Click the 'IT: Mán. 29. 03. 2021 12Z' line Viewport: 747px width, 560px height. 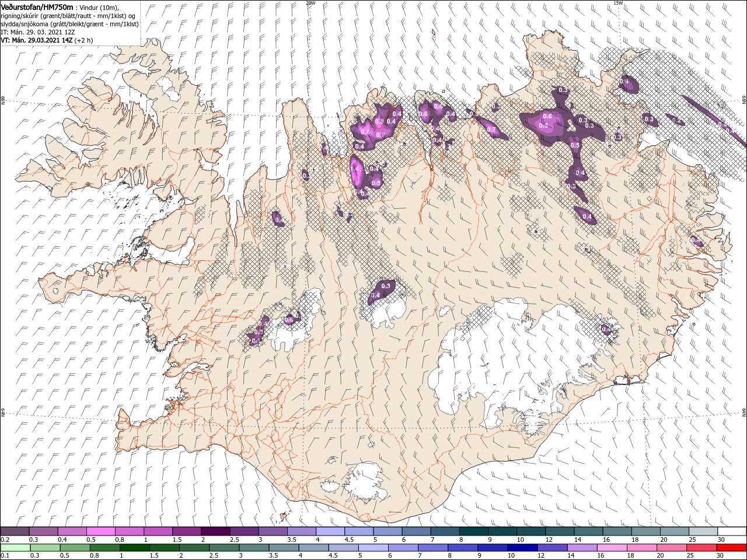pyautogui.click(x=39, y=32)
